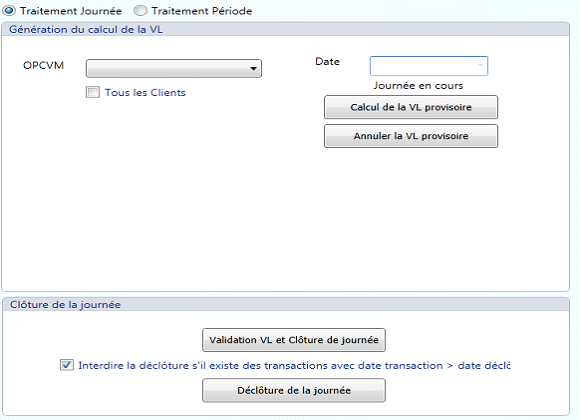Click the Interdire la déclôture label text
Image resolution: width=580 pixels, height=420 pixels.
click(294, 366)
